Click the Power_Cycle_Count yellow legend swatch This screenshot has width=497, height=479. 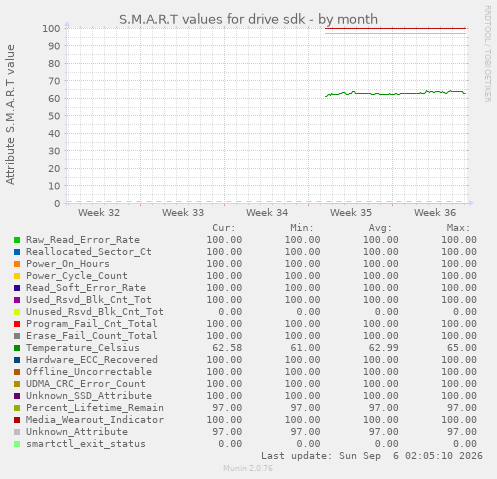pos(17,276)
